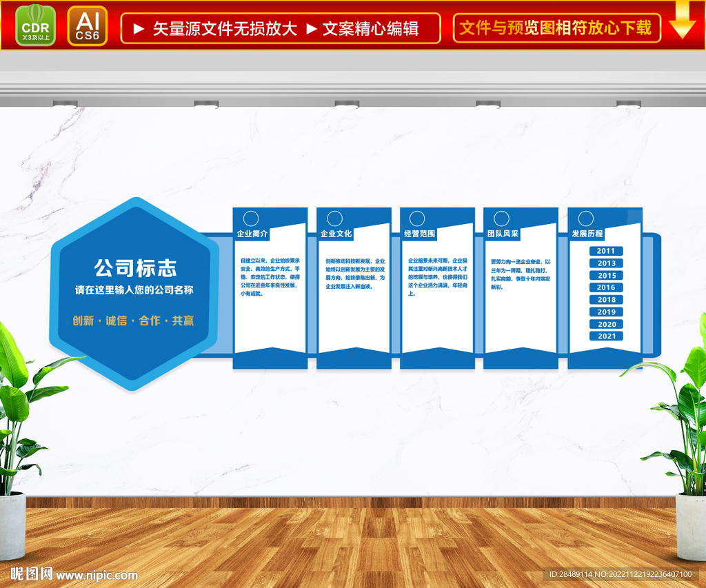Click the 团队风采 body paragraph text
The height and width of the screenshot is (588, 706).
pos(521,274)
